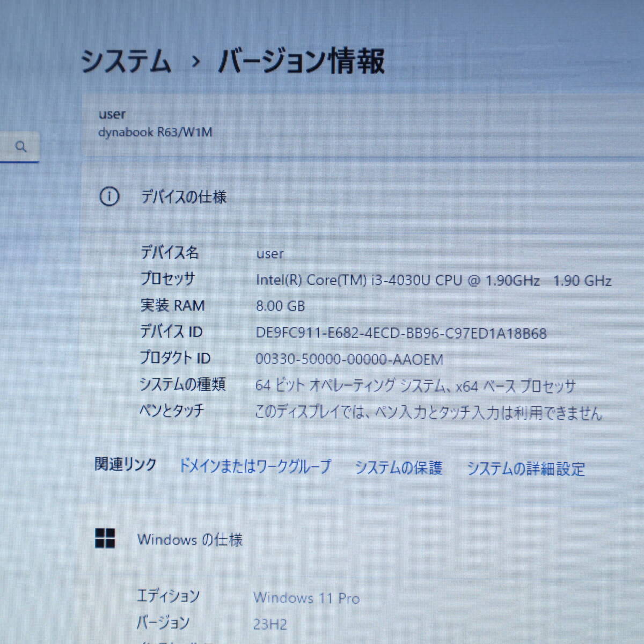Viewport: 644px width, 644px height.
Task: Select the device ID DE9FC911-E682-4ECD-BB96-C97ED1A18B68
Action: click(401, 333)
